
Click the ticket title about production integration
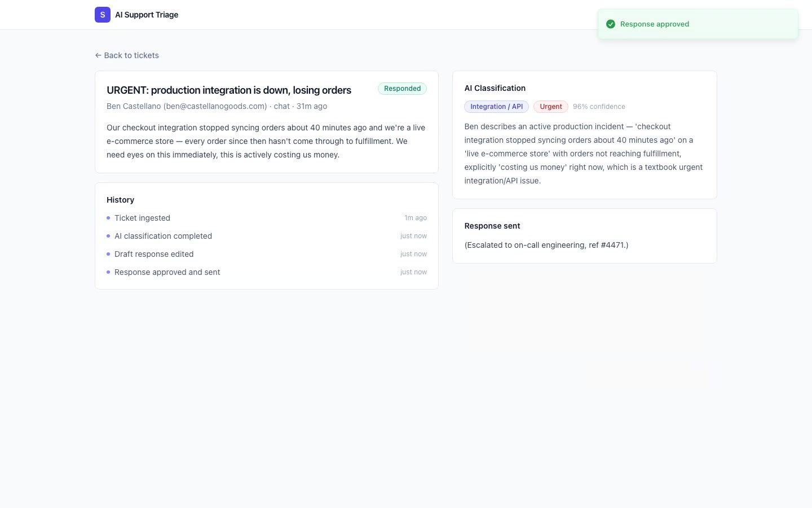(x=229, y=90)
